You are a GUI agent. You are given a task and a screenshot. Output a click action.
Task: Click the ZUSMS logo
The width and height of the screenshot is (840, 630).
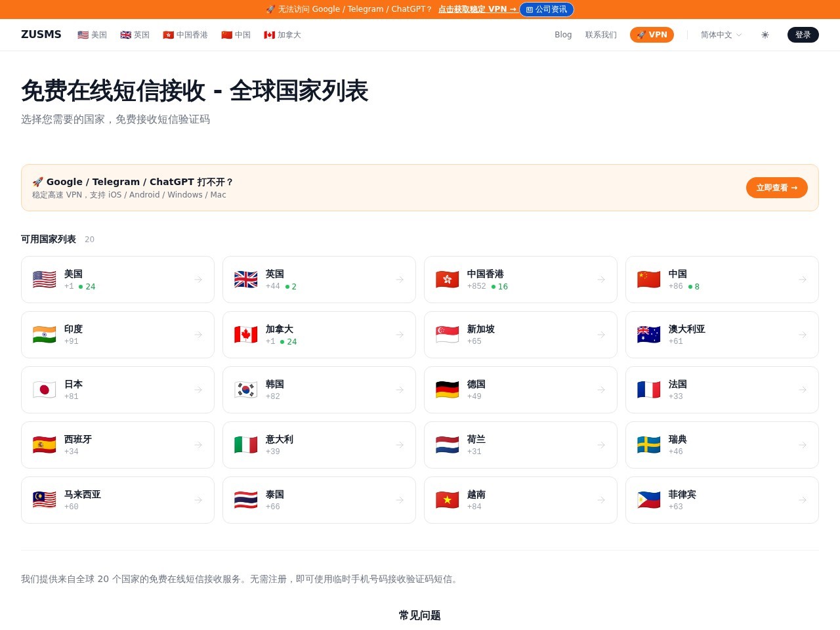pos(41,35)
